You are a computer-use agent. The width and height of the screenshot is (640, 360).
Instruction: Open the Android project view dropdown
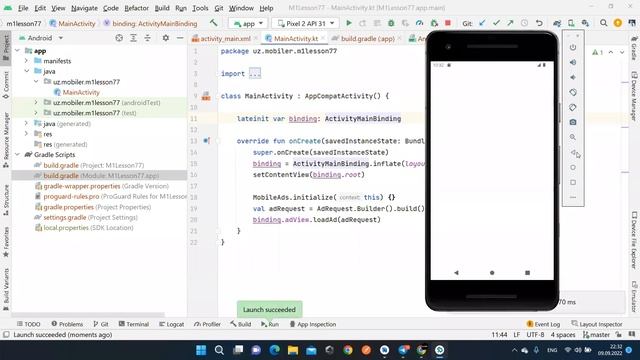(41, 38)
